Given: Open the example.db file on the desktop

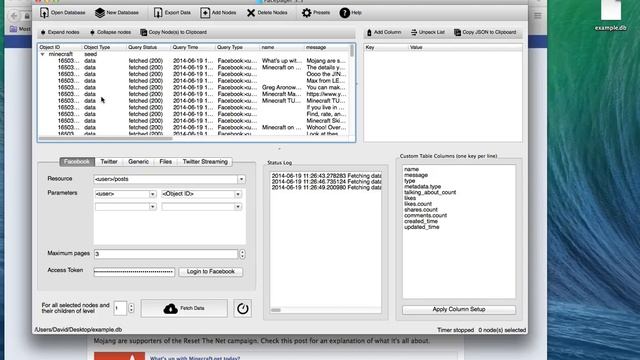Looking at the screenshot, I should point(611,16).
